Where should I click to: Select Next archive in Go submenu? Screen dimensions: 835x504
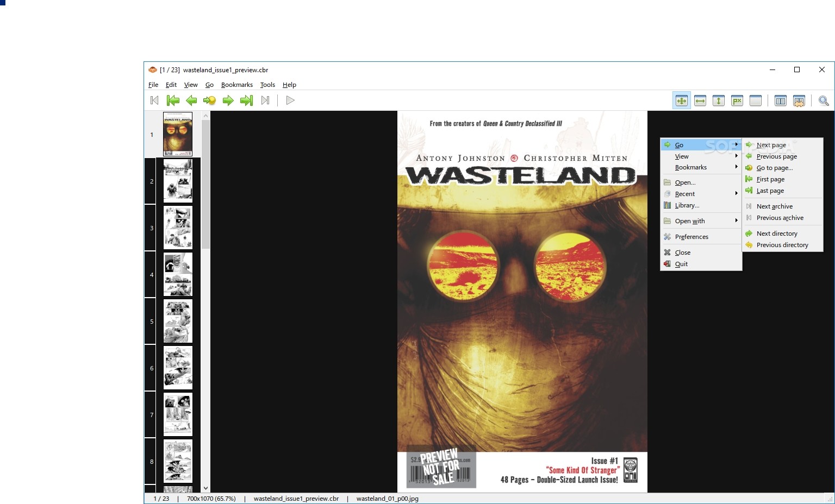pos(783,206)
